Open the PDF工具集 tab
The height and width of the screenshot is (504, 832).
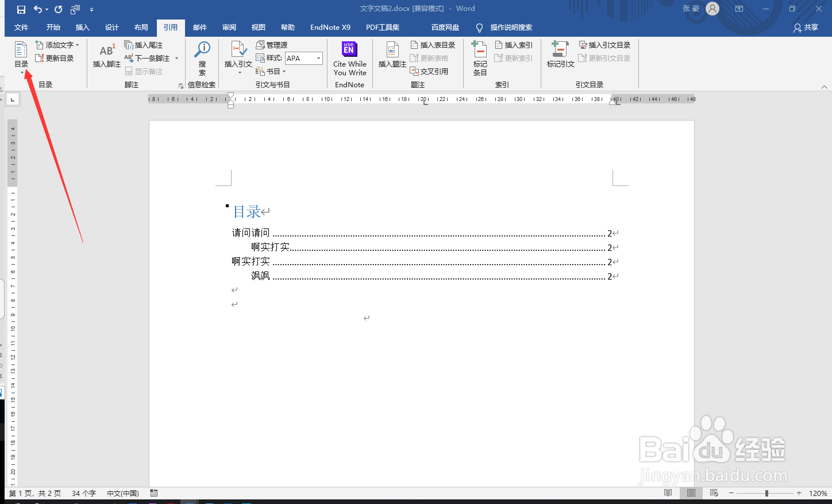383,28
